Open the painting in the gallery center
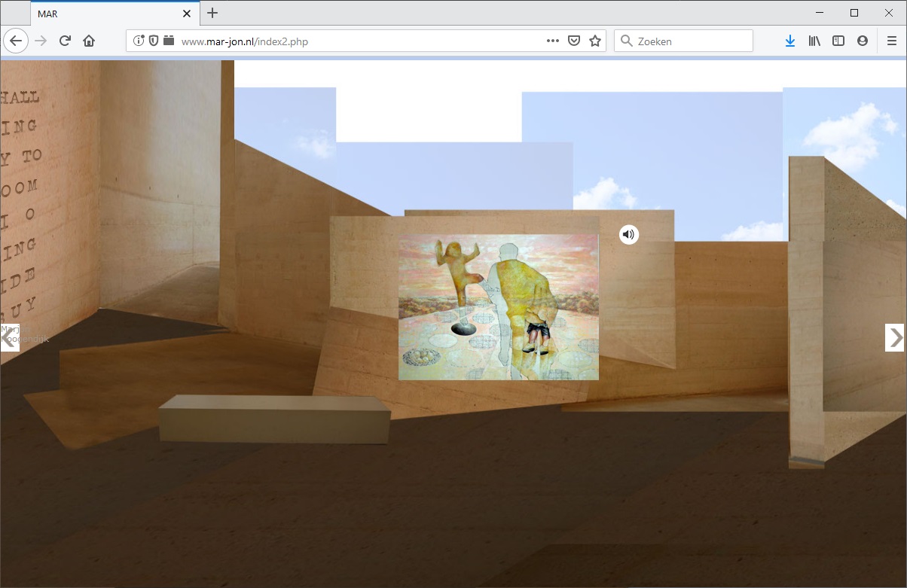Image resolution: width=907 pixels, height=588 pixels. point(498,306)
